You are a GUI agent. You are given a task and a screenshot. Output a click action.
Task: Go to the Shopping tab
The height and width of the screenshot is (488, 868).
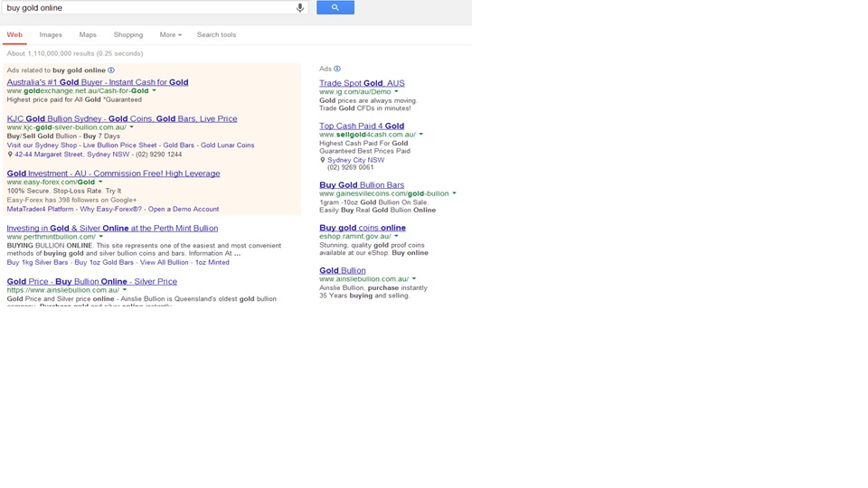coord(127,34)
